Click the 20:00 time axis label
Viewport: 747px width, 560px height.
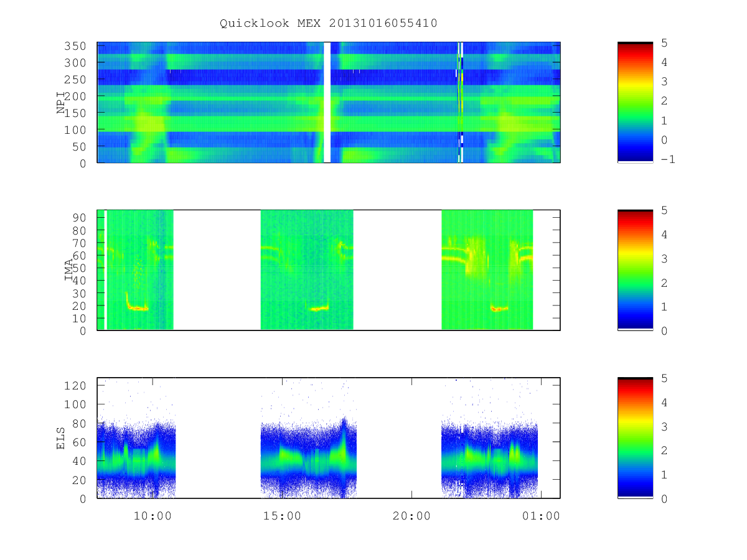point(411,516)
